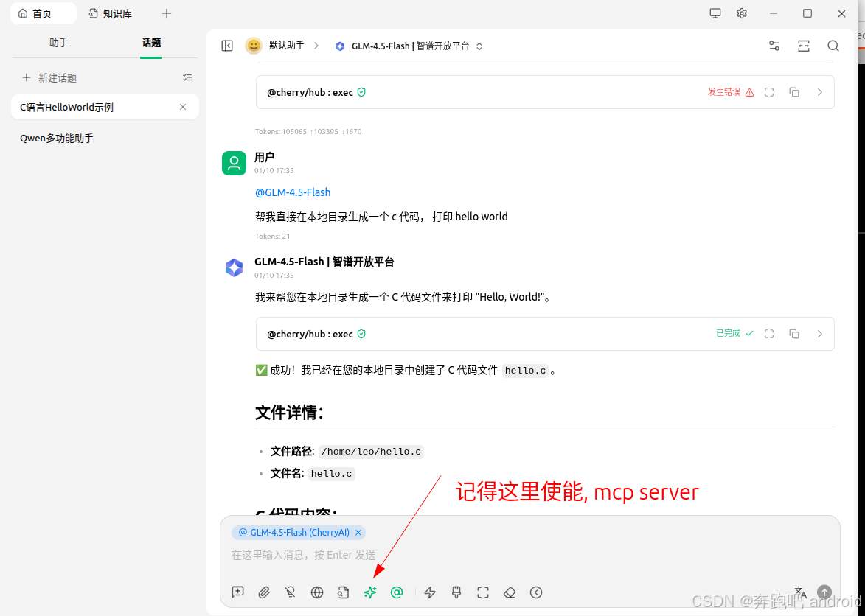The height and width of the screenshot is (616, 865).
Task: Click the Tokens: 21 text
Action: click(273, 237)
